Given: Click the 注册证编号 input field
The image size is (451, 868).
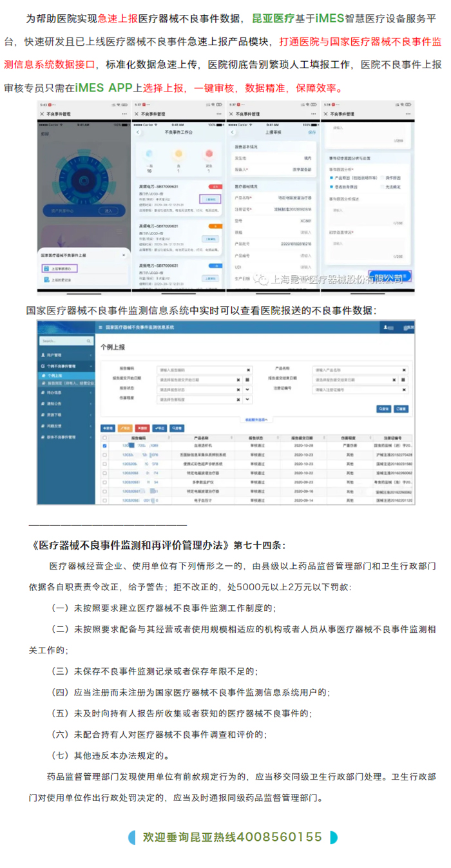Looking at the screenshot, I should 354,390.
